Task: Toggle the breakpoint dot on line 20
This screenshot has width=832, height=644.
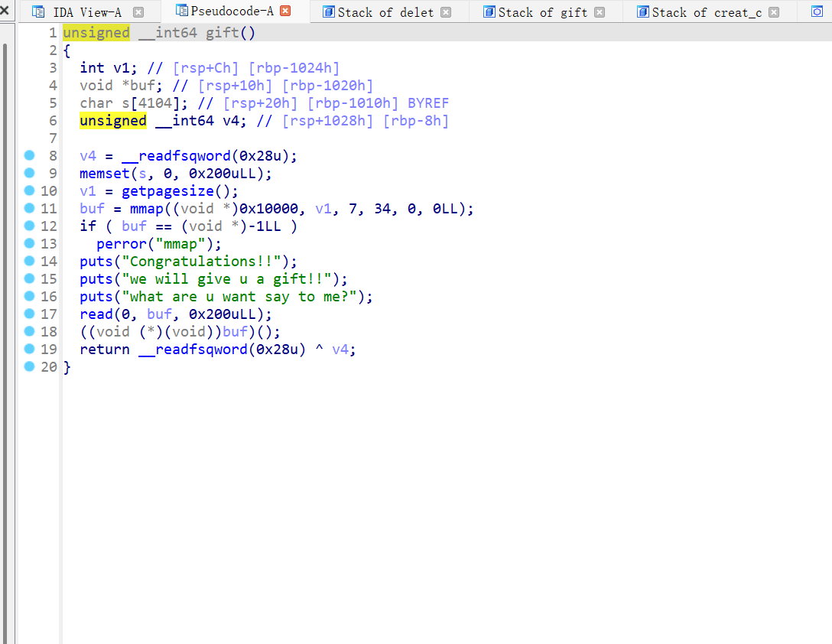Action: pyautogui.click(x=28, y=366)
